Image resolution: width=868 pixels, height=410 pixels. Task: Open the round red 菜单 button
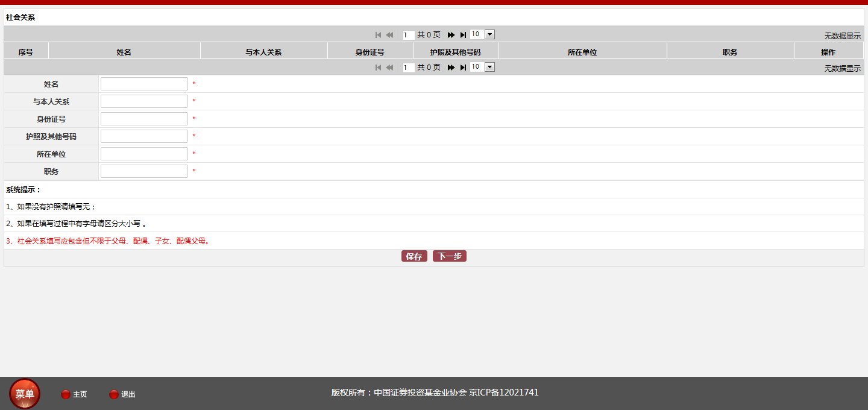pos(25,394)
